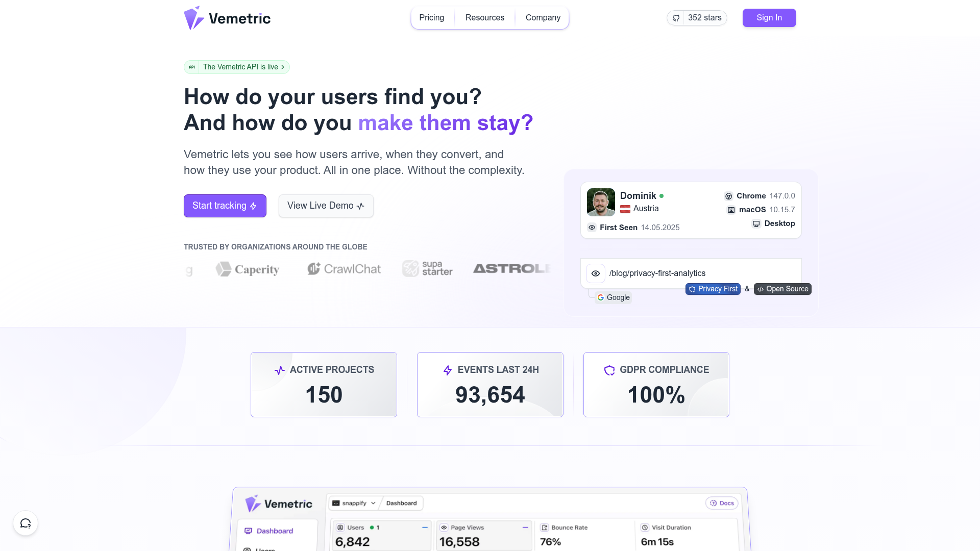This screenshot has height=551, width=980.
Task: Open the Docs button in dashboard preview
Action: (722, 503)
